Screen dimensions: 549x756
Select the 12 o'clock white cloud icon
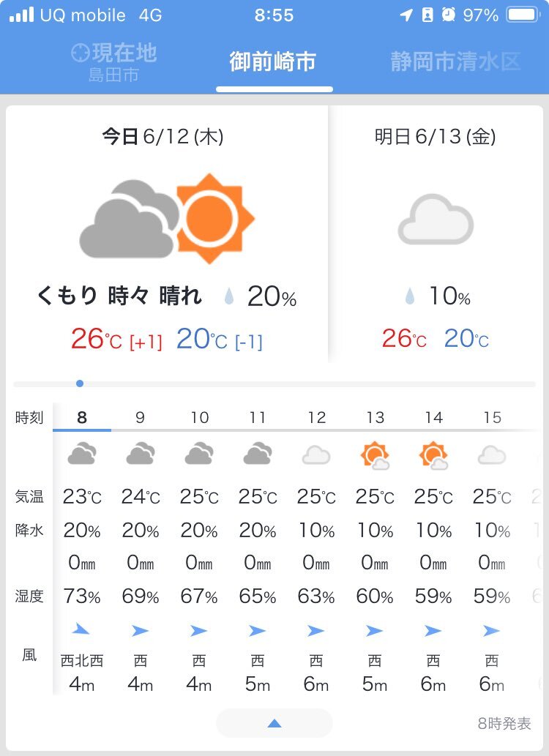coord(316,454)
